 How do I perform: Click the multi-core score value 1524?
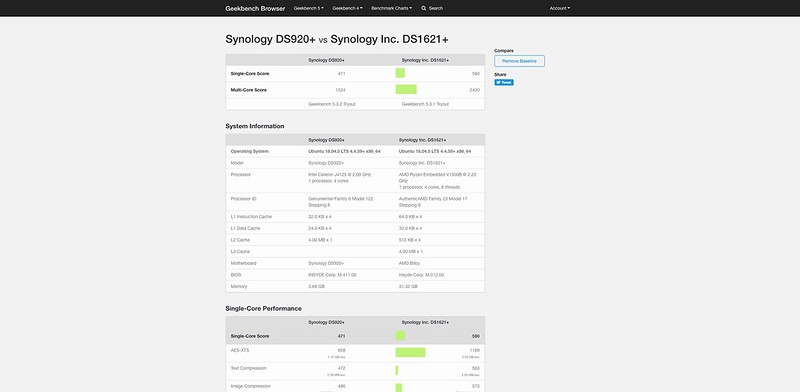click(340, 90)
